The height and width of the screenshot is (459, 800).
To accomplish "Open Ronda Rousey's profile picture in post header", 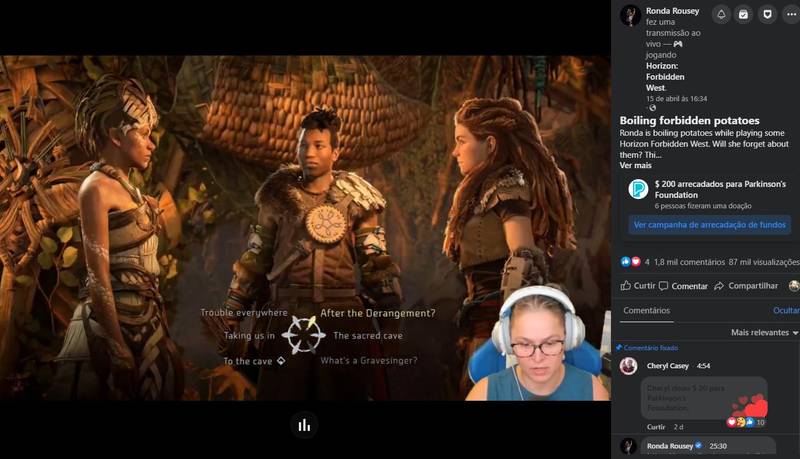I will (x=630, y=15).
